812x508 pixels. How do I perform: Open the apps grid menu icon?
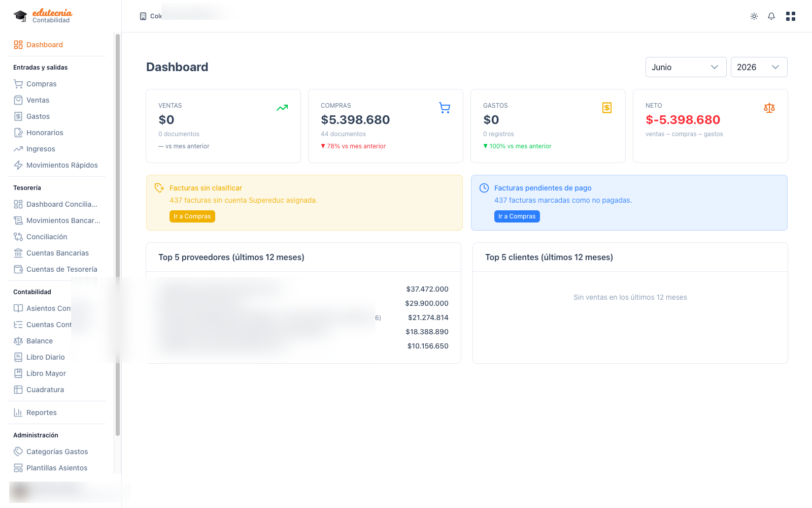click(791, 16)
